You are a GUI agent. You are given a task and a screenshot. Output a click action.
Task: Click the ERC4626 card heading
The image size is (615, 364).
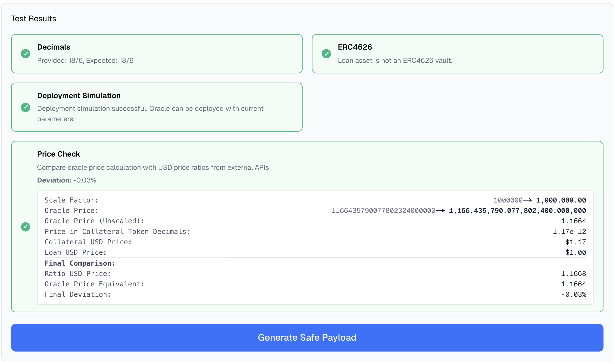pyautogui.click(x=355, y=47)
